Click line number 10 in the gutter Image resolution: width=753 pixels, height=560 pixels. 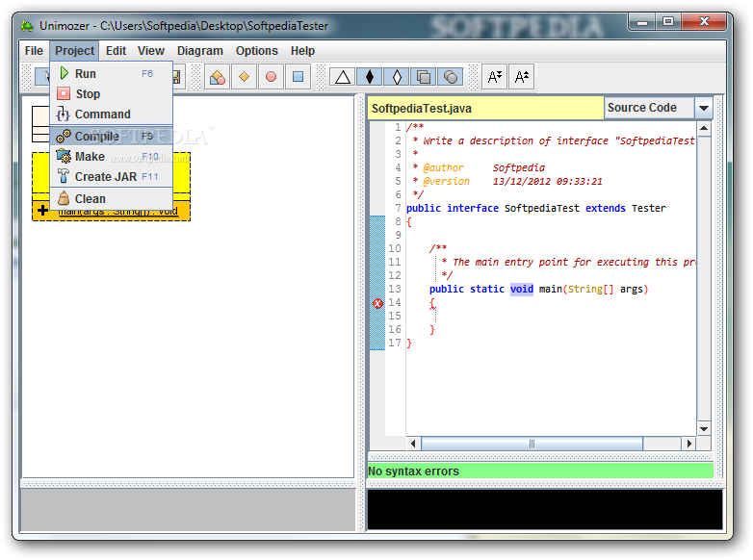click(x=394, y=248)
